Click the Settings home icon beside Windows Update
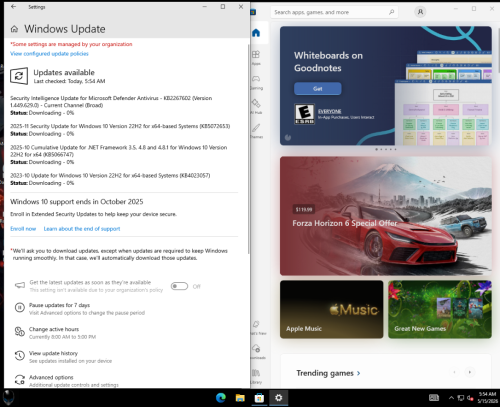Screen dimensions: 500x407 14,29
